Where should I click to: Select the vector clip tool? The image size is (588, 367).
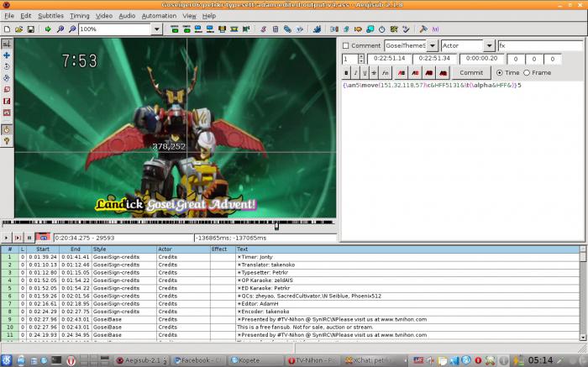[x=7, y=113]
